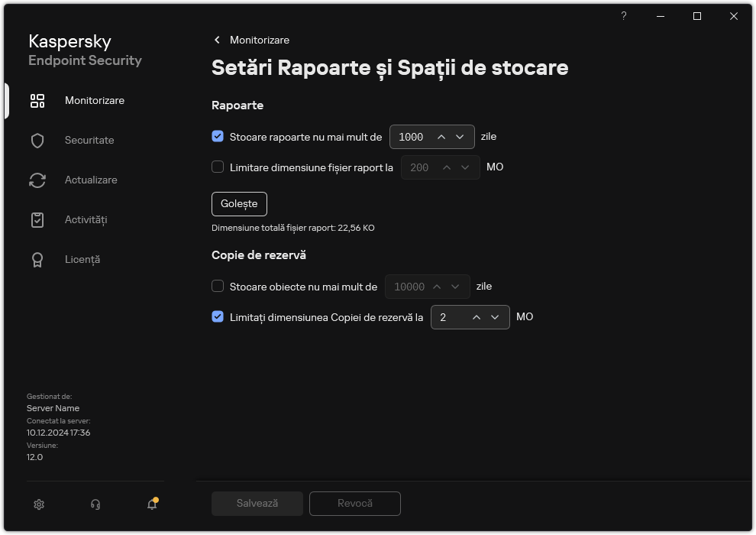Screen dimensions: 756x535
Task: Click the Actualizare refresh icon
Action: [37, 180]
